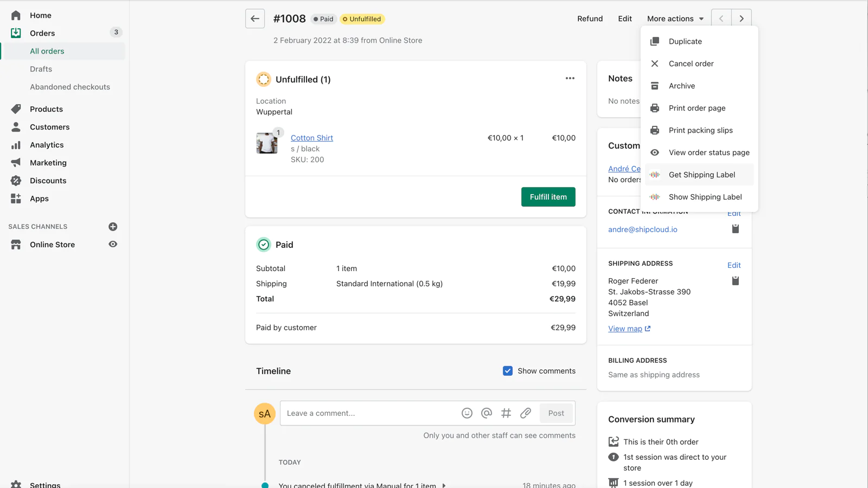This screenshot has width=868, height=488.
Task: Click the Cotton Shirt product thumbnail
Action: 267,144
